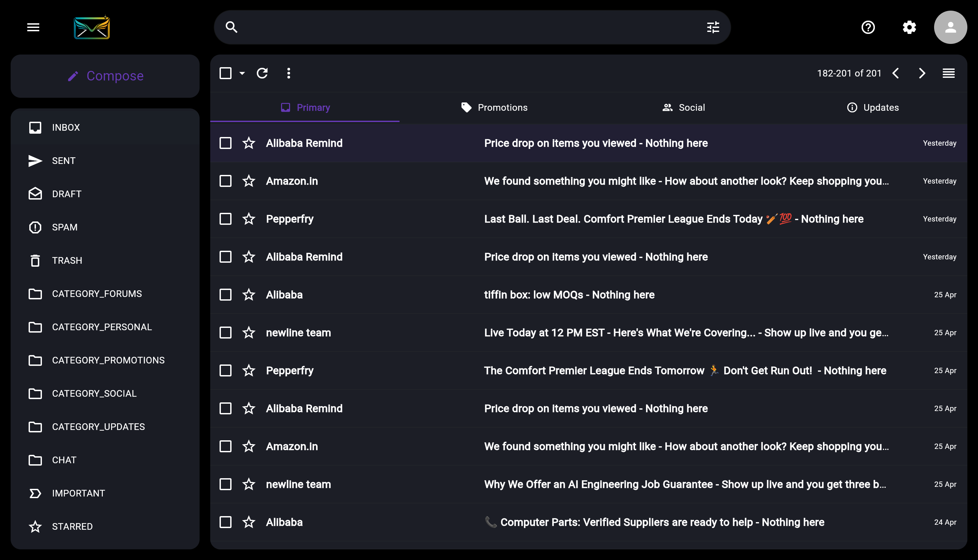Switch to the Social tab
The image size is (978, 560).
pos(683,107)
